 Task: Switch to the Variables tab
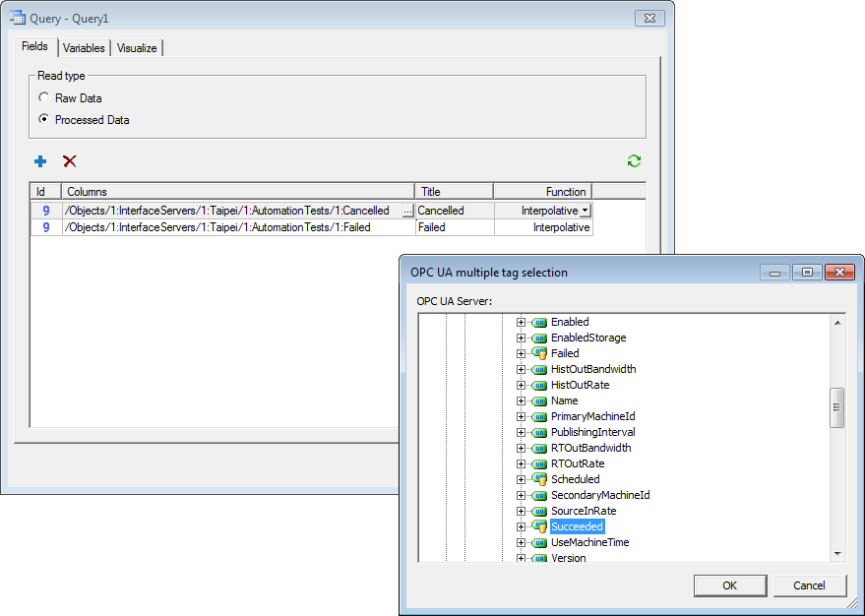tap(84, 47)
